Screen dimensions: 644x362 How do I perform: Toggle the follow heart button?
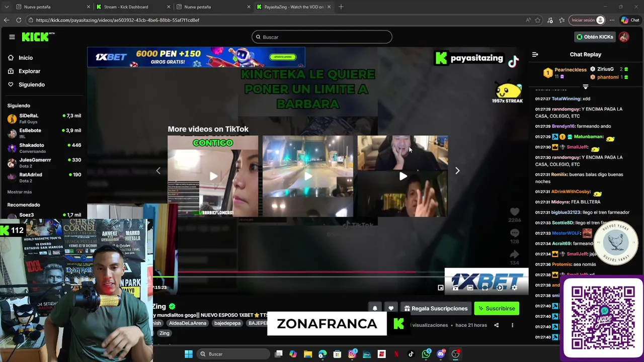[391, 308]
